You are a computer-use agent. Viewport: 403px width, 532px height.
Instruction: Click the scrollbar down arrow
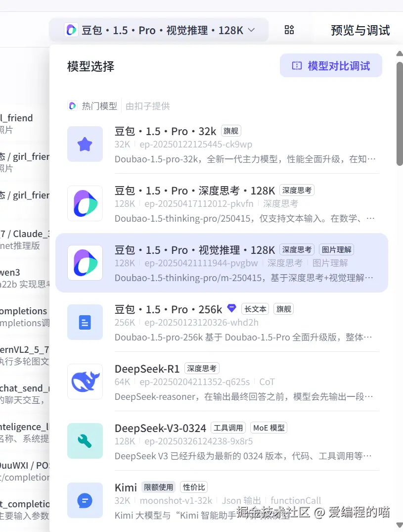(x=400, y=525)
